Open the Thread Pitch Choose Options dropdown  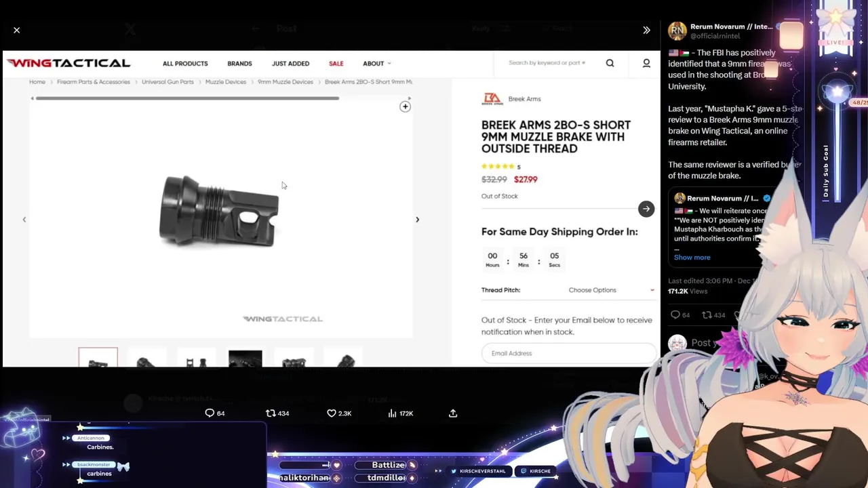coord(611,290)
